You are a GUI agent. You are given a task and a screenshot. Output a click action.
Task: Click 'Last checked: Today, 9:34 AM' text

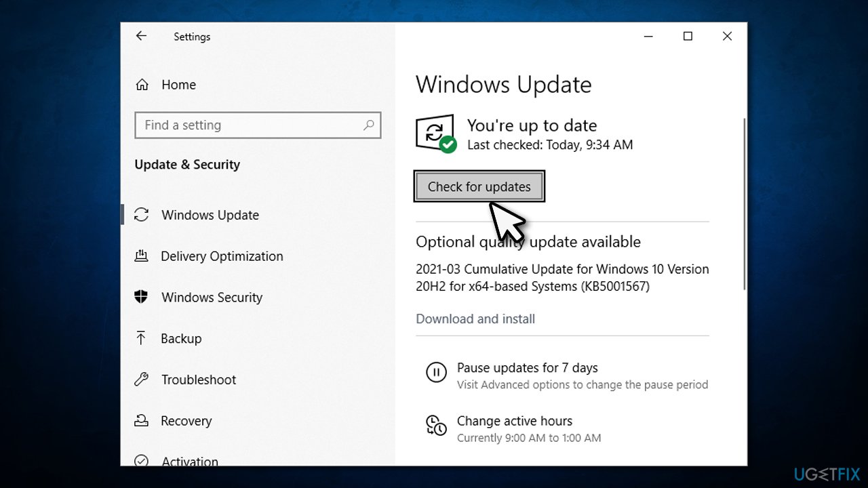(x=550, y=145)
